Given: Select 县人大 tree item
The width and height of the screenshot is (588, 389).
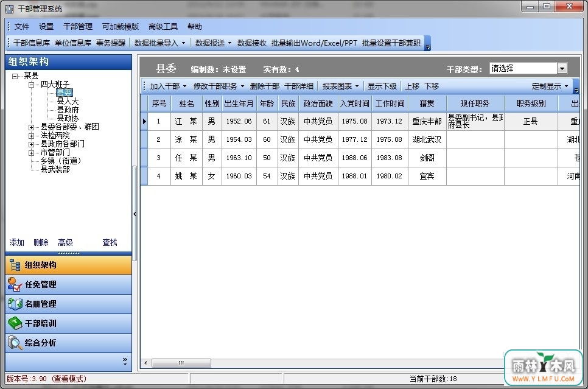Looking at the screenshot, I should point(68,101).
